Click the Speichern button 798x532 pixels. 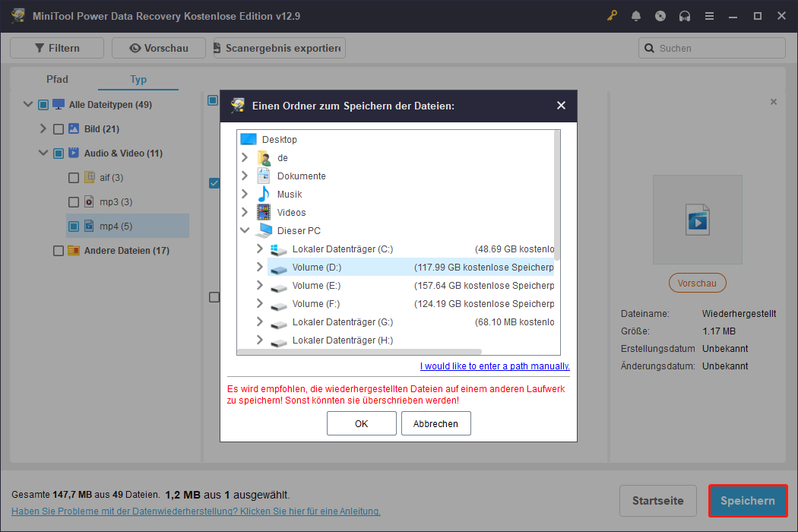pos(748,501)
